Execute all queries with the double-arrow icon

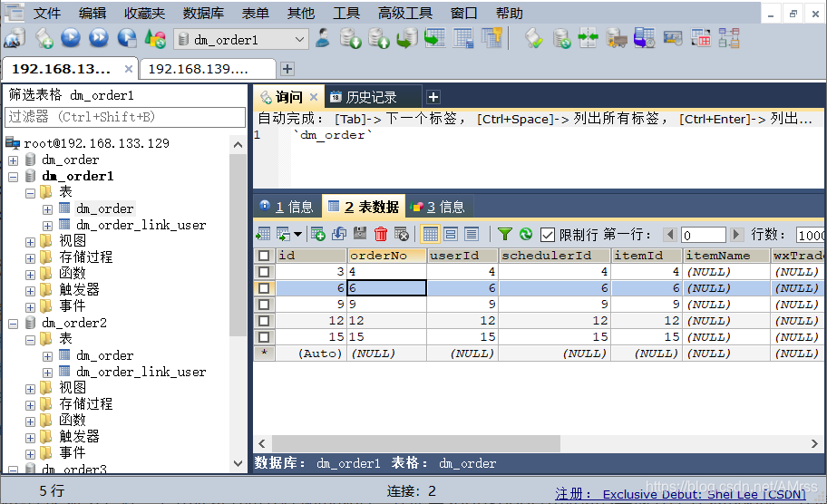tap(99, 38)
